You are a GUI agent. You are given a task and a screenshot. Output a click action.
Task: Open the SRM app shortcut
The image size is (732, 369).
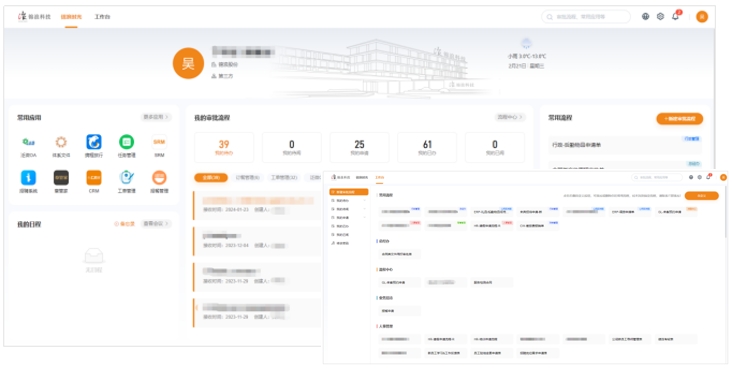pyautogui.click(x=159, y=142)
